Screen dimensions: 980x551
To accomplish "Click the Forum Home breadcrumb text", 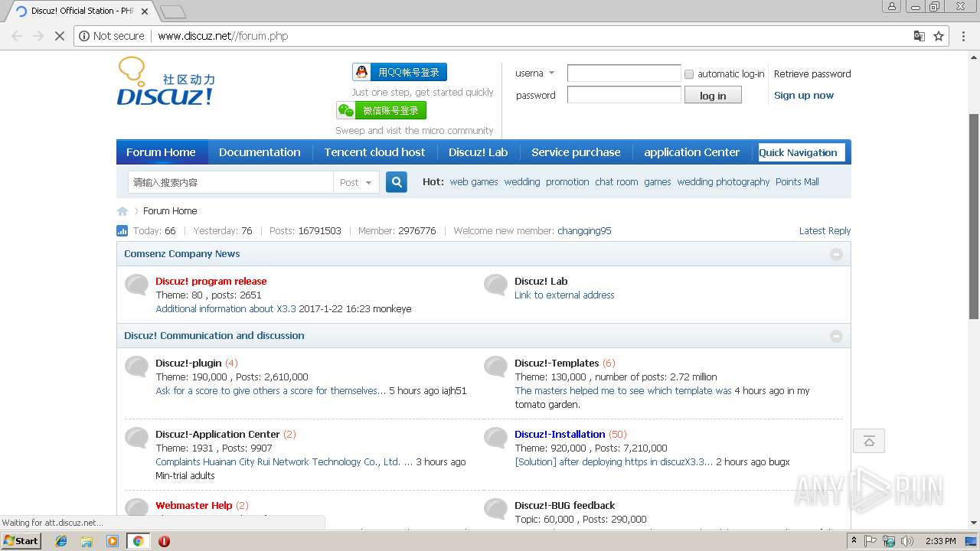I will 170,211.
